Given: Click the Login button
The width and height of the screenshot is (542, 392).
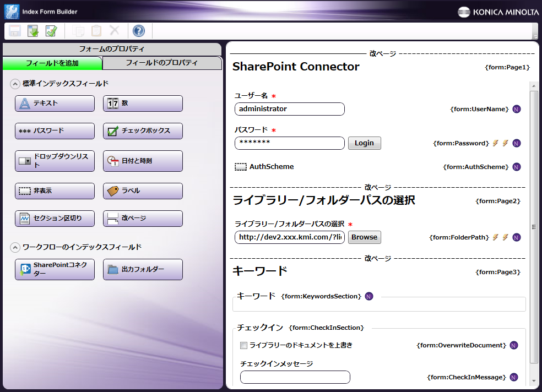Looking at the screenshot, I should (x=364, y=143).
